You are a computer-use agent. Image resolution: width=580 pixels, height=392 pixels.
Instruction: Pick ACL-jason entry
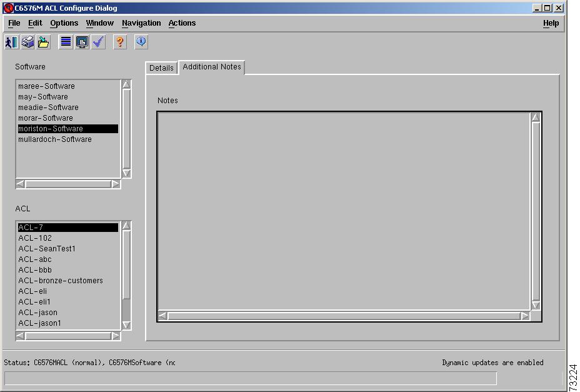pyautogui.click(x=68, y=313)
